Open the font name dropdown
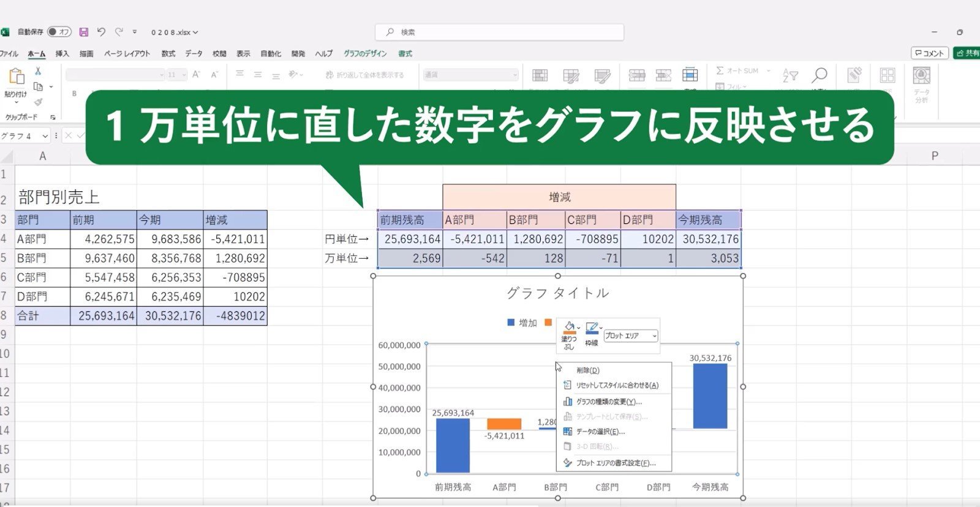Screen dimensions: 980x507 pos(162,75)
